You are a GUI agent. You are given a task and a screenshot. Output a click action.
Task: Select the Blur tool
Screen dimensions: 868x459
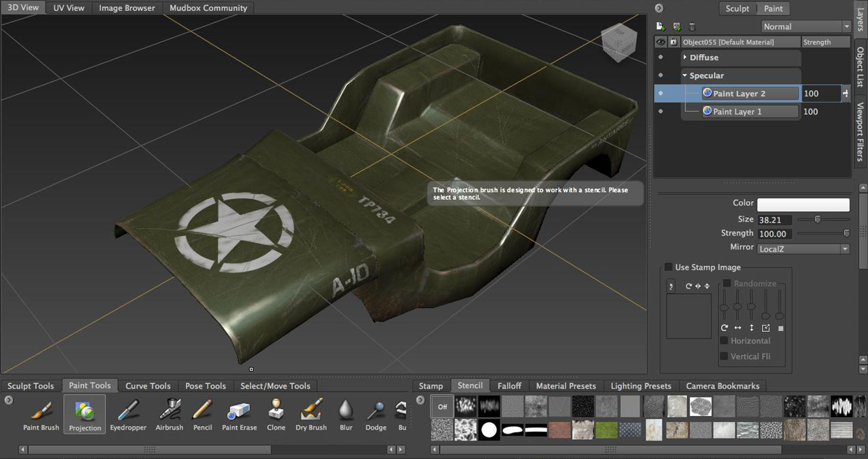tap(346, 414)
